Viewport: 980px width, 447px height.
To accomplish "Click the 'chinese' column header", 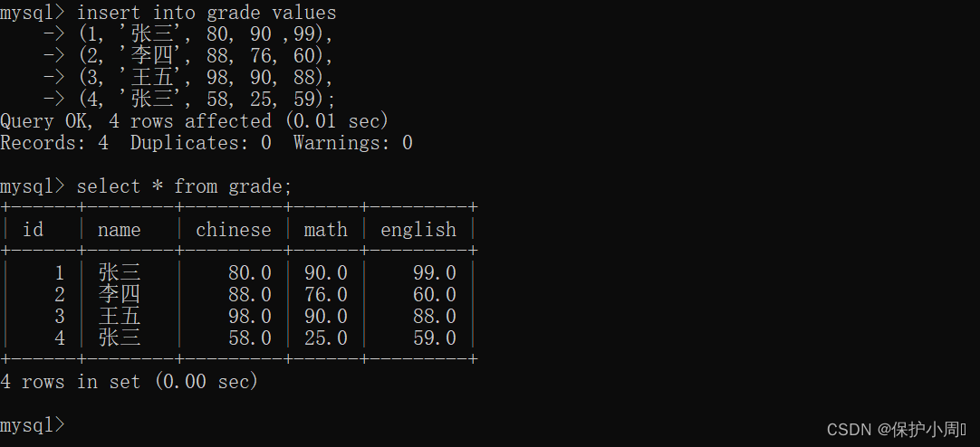I will [x=233, y=230].
